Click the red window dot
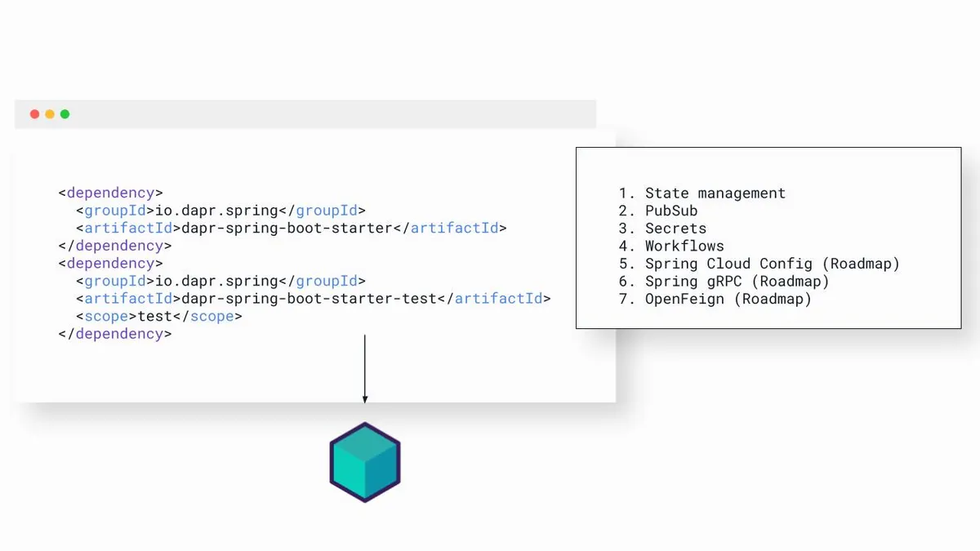 (x=34, y=114)
